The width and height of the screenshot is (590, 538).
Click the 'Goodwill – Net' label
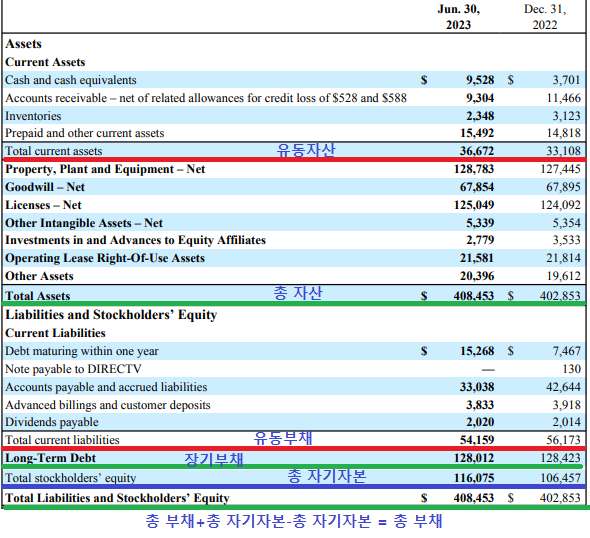(x=45, y=187)
